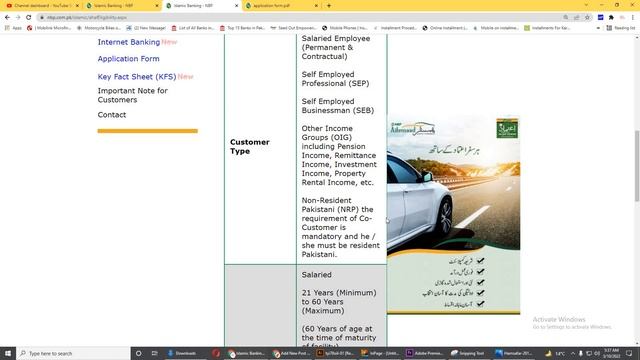Open Motorcycle Bikes bookmark
Viewport: 640px width, 360px height.
point(98,28)
